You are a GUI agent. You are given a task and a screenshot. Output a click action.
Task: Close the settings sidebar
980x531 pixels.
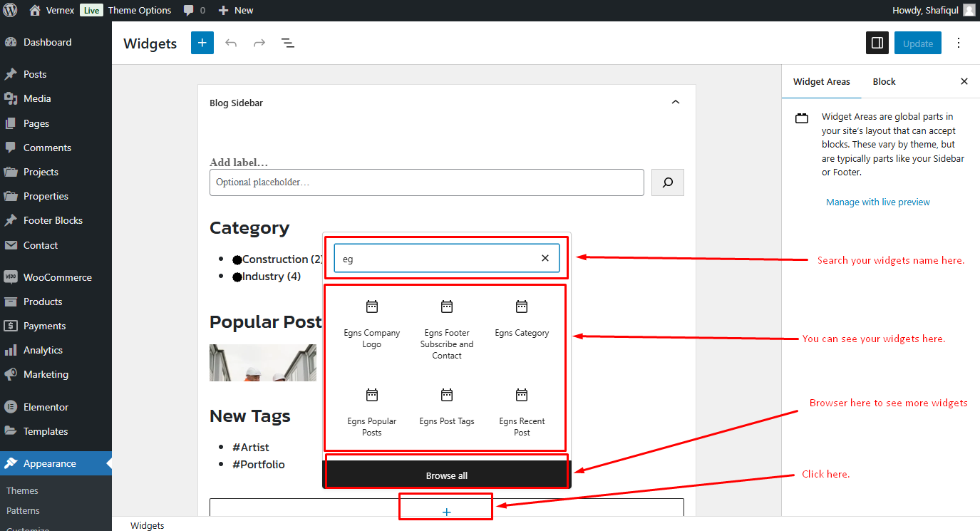[x=964, y=81]
